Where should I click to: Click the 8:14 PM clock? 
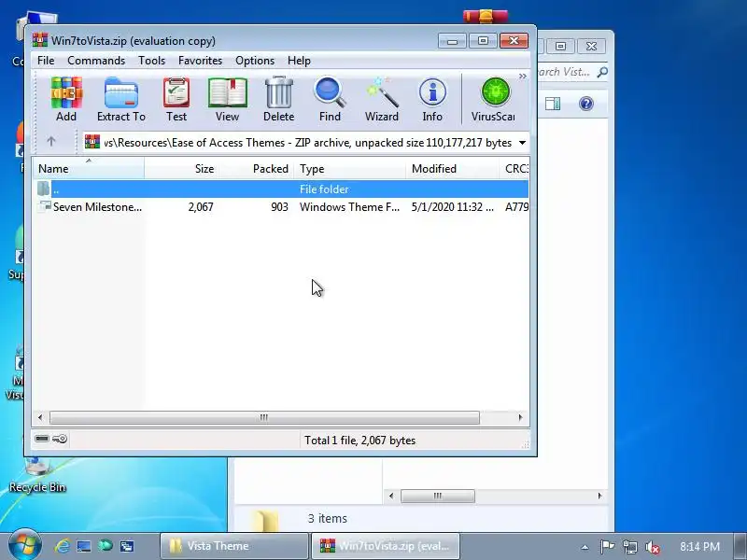(x=699, y=546)
